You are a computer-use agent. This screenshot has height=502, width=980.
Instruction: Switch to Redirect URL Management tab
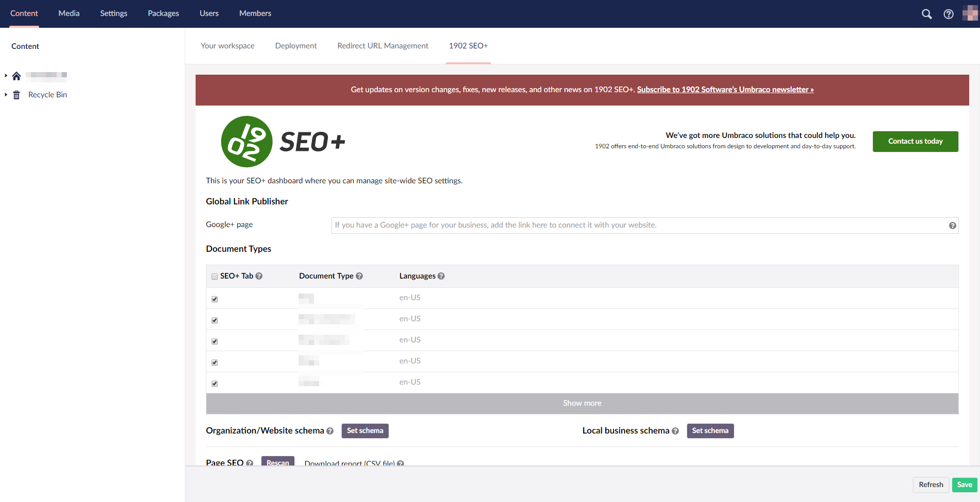click(383, 46)
